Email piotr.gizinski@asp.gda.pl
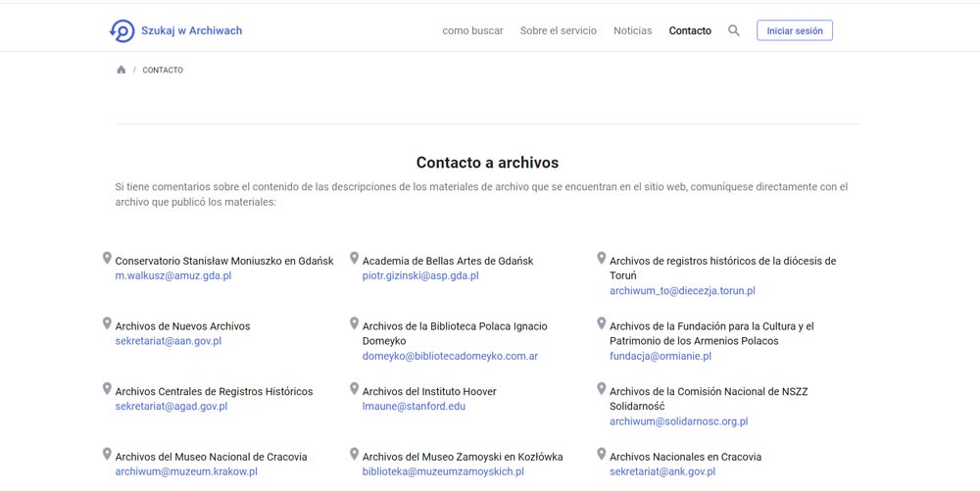Screen dimensions: 980x491 [x=420, y=275]
